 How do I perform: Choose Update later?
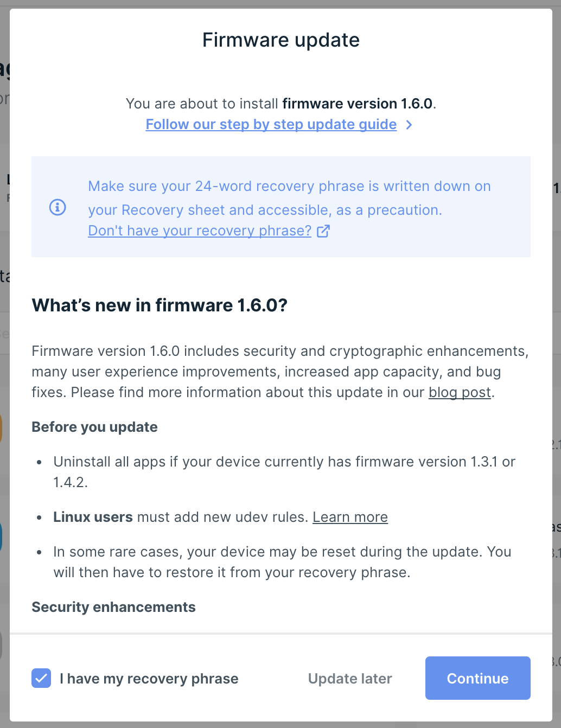pyautogui.click(x=350, y=679)
